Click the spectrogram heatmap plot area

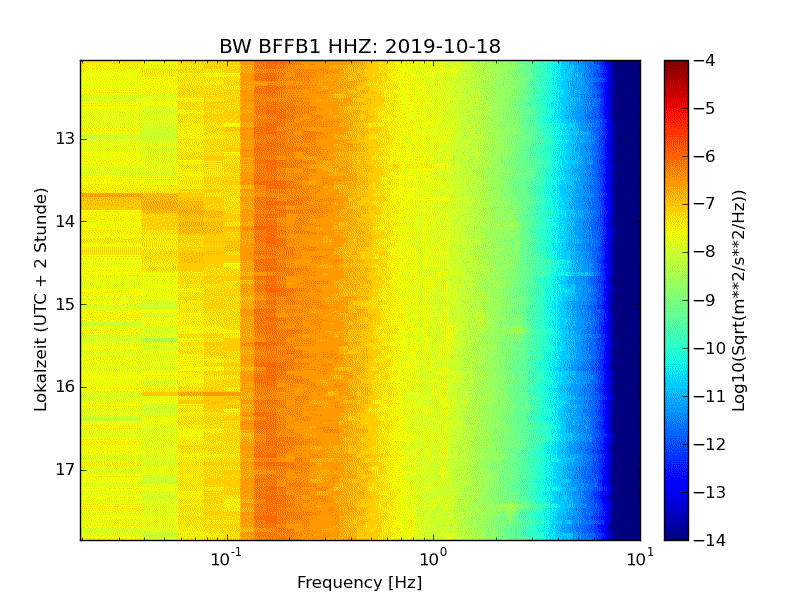pos(360,300)
